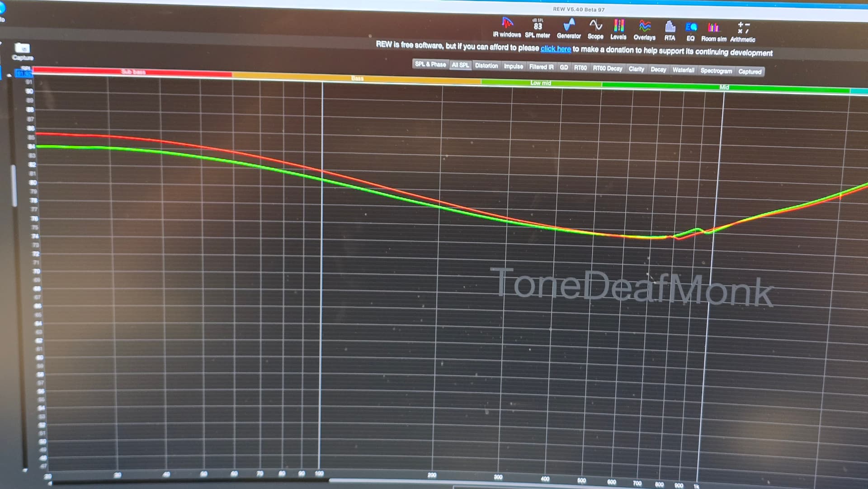868x489 pixels.
Task: Switch to SPL & Phase tab
Action: pos(430,64)
